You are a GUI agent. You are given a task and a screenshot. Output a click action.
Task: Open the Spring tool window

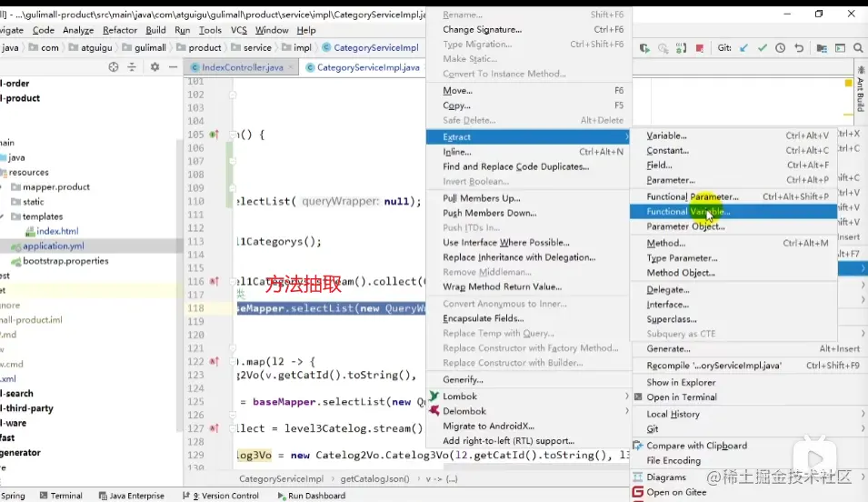pos(13,496)
